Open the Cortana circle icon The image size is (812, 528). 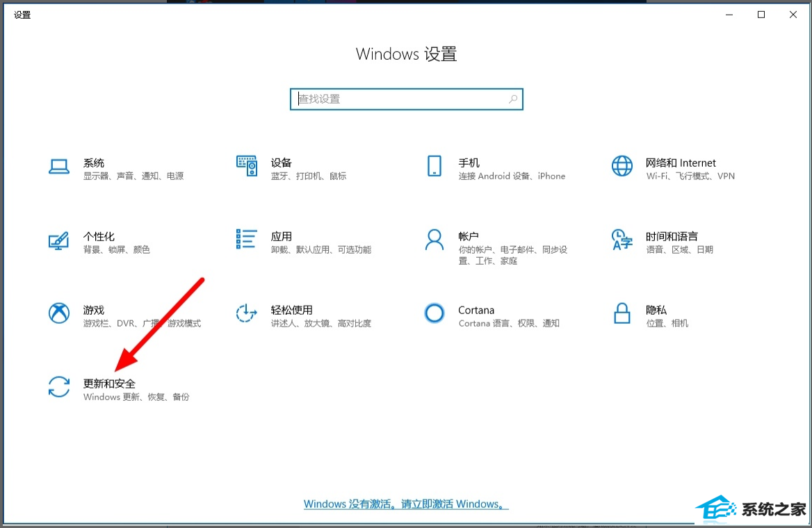(x=434, y=314)
